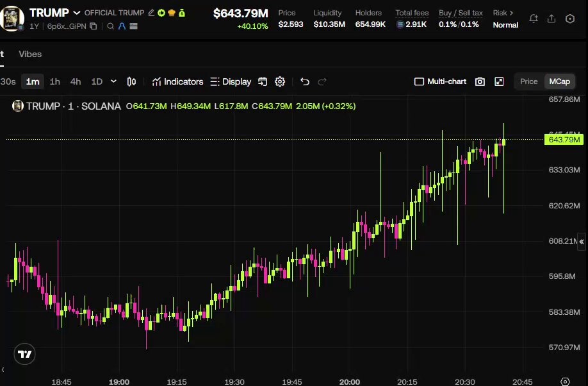Open the candlestick chart type selector

(131, 81)
